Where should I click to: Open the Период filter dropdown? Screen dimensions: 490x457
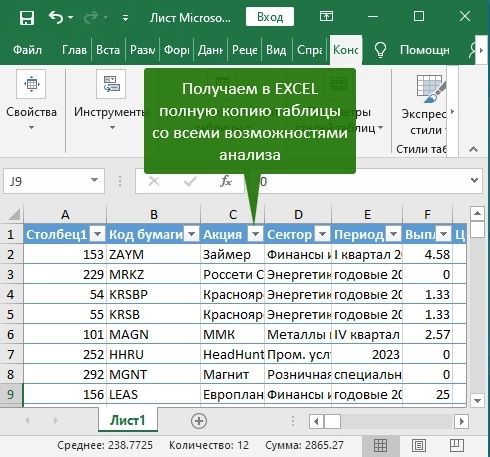click(393, 234)
